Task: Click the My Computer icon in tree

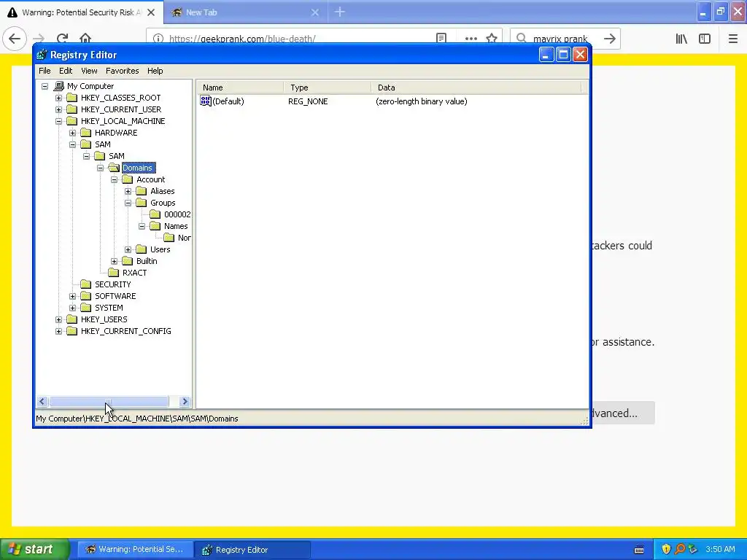Action: tap(58, 86)
